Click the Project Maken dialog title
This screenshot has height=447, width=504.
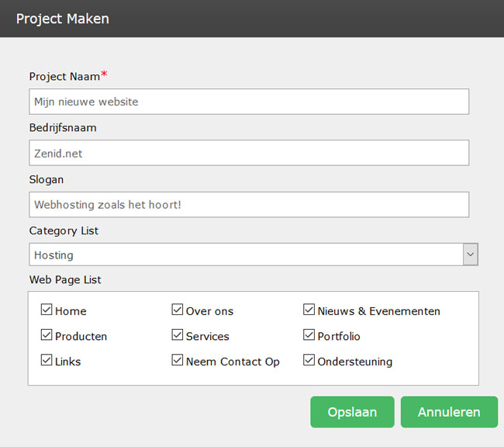coord(63,19)
